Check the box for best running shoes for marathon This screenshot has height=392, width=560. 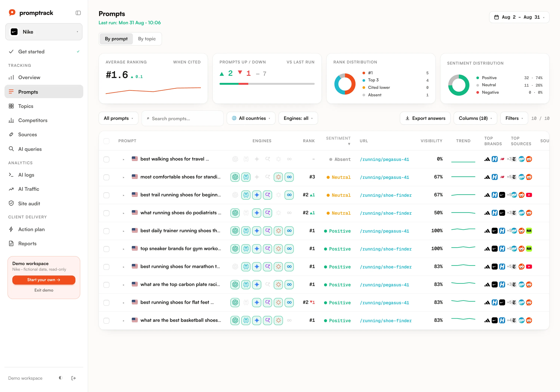106,267
